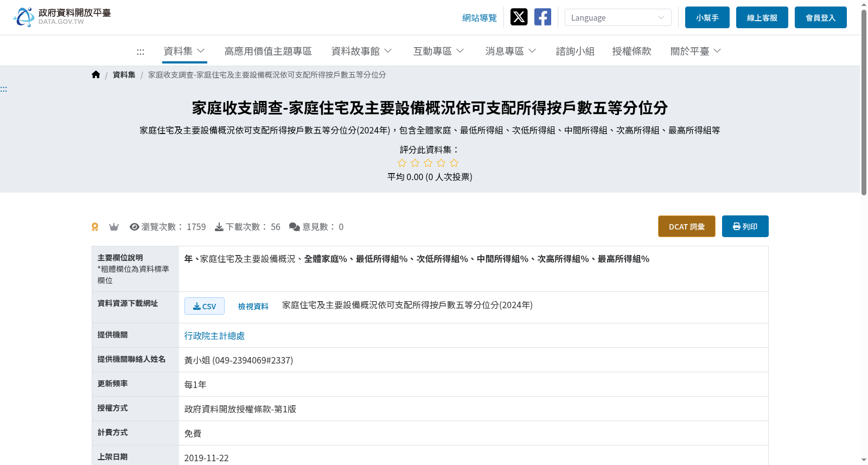The height and width of the screenshot is (465, 868).
Task: Open the 行政院主計總處 agency link
Action: tap(214, 336)
